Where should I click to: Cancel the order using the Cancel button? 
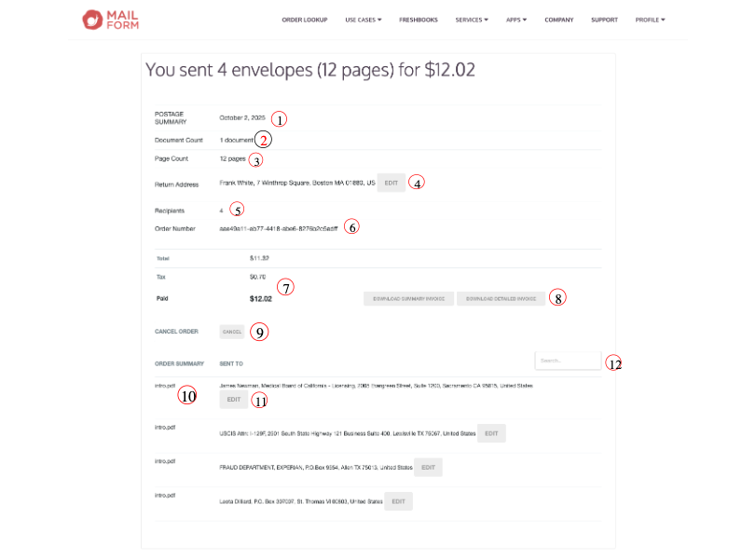[232, 332]
